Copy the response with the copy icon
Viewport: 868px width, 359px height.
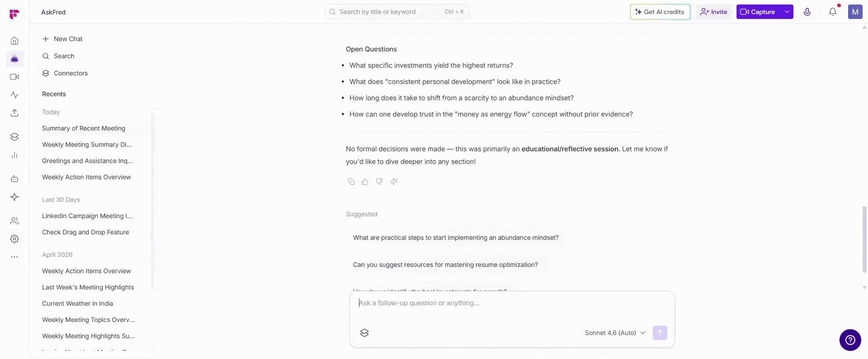[x=351, y=181]
